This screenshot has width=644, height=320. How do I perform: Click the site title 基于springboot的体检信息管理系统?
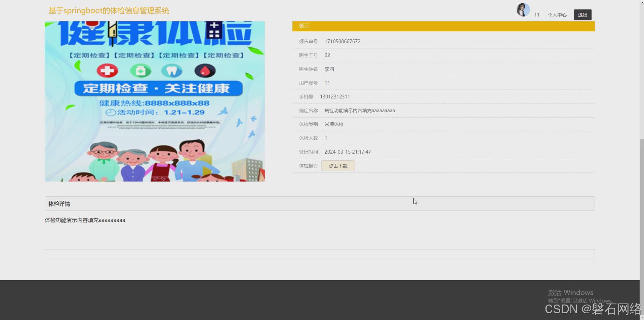[x=109, y=10]
